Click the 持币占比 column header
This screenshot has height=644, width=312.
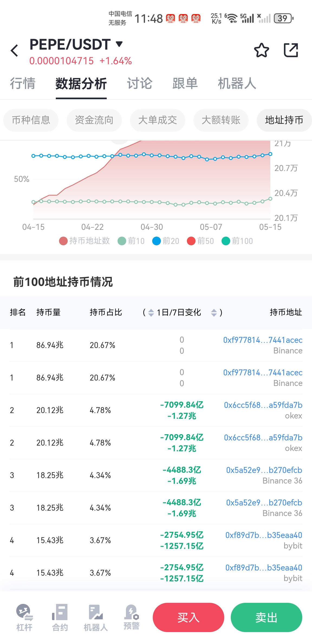tap(106, 313)
